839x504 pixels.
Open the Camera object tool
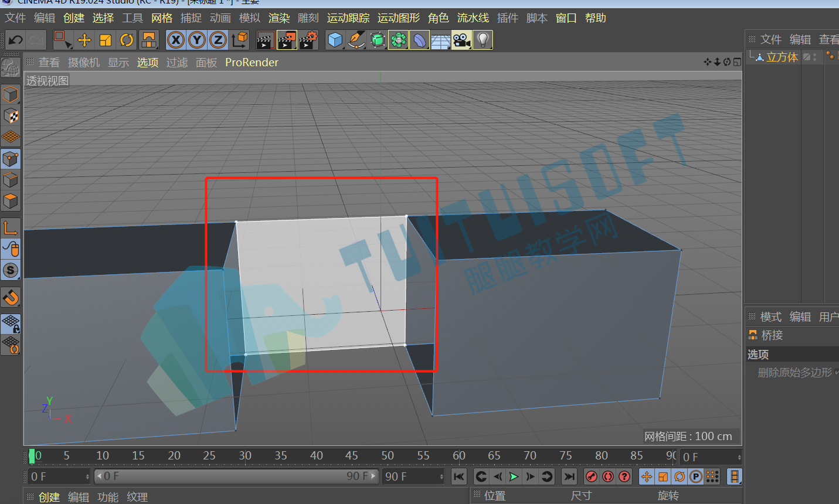461,40
